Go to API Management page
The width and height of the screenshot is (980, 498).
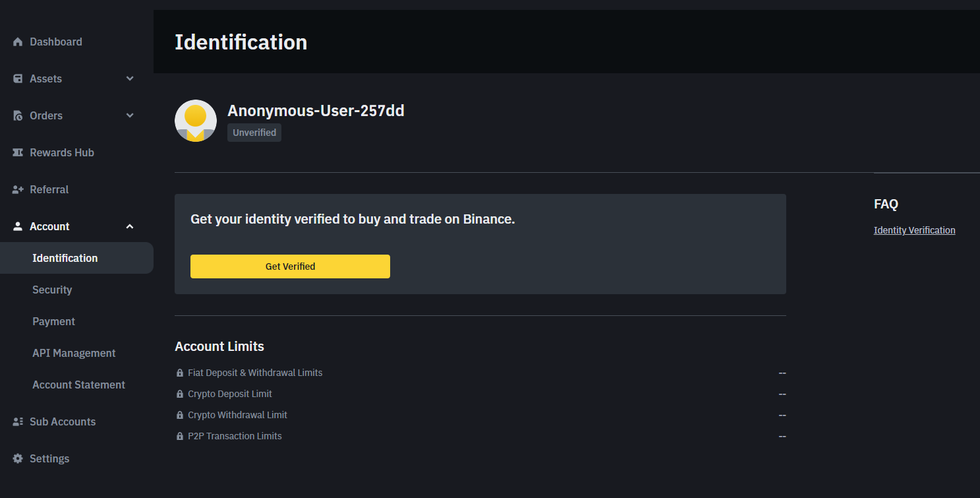(x=74, y=353)
